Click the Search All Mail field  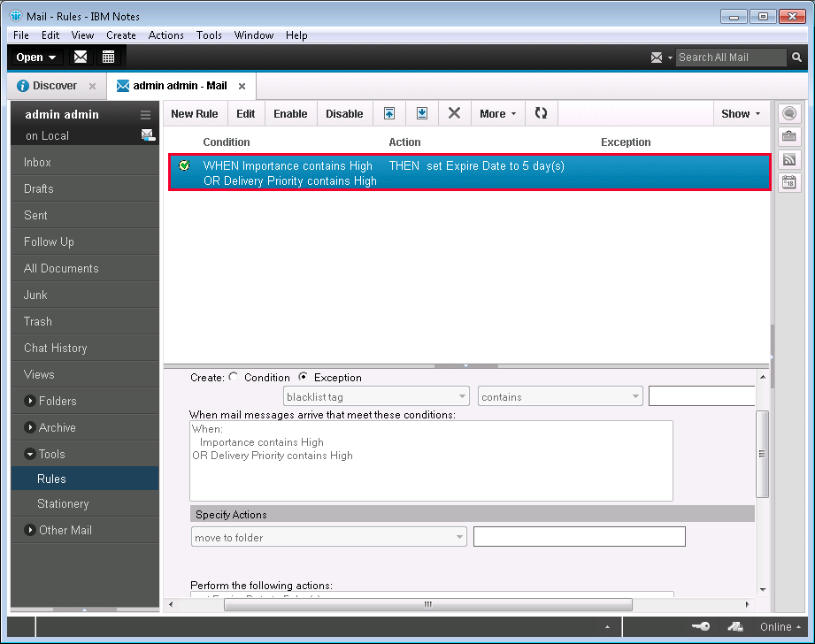tap(729, 57)
